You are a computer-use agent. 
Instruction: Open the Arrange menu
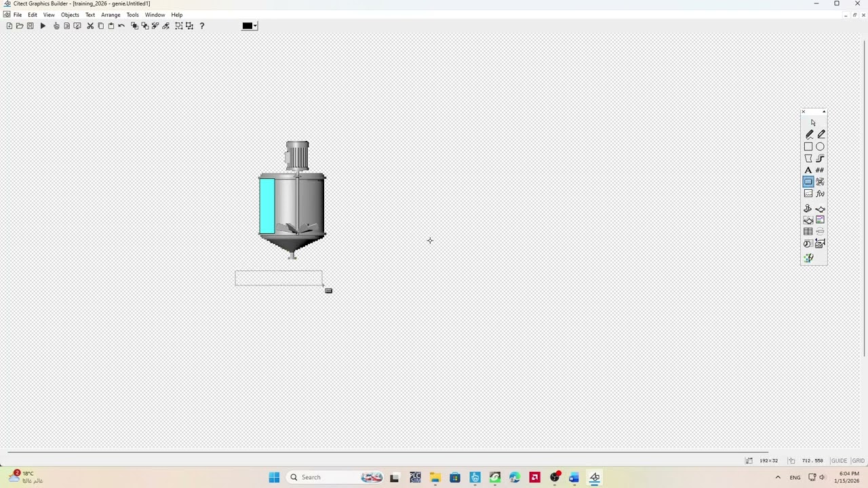click(111, 15)
